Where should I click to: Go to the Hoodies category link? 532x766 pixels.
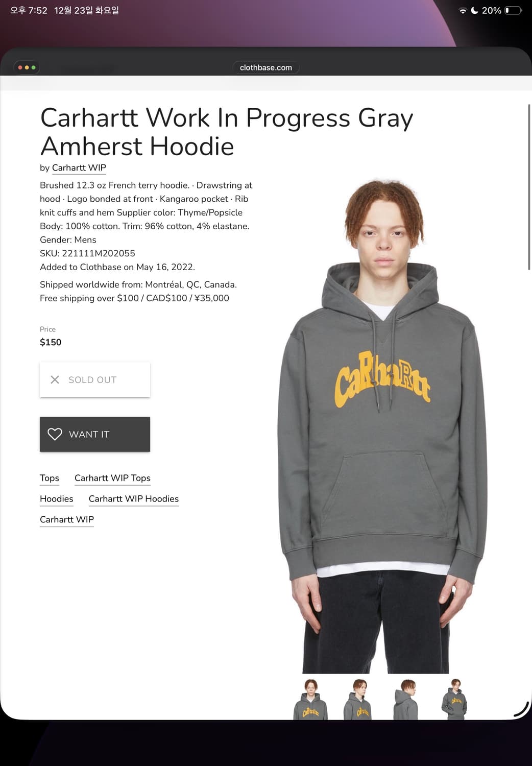(57, 499)
